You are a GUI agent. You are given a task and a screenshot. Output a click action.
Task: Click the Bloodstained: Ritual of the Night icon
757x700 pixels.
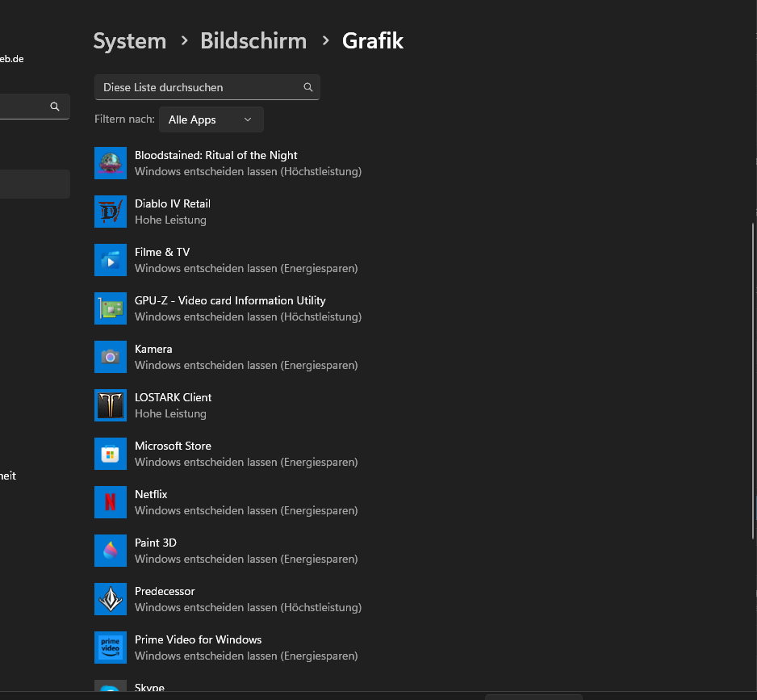(111, 163)
